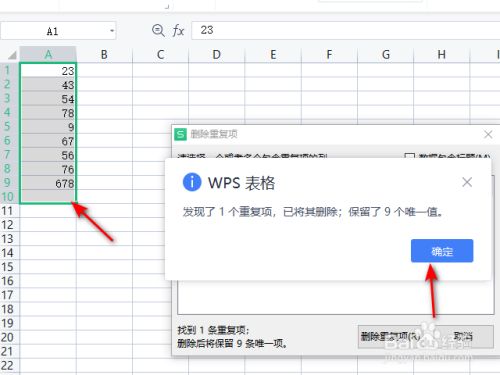Click the text 删除后将保留 9 条唯一项
500x375 pixels.
(232, 343)
